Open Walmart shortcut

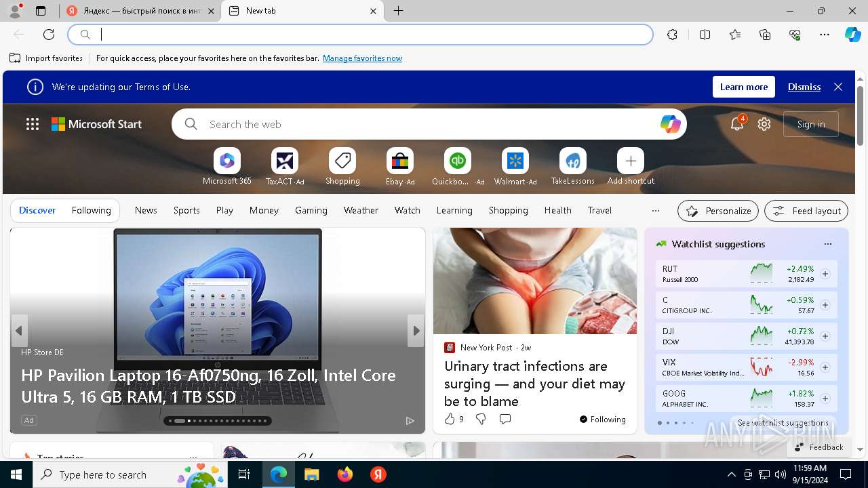click(515, 166)
